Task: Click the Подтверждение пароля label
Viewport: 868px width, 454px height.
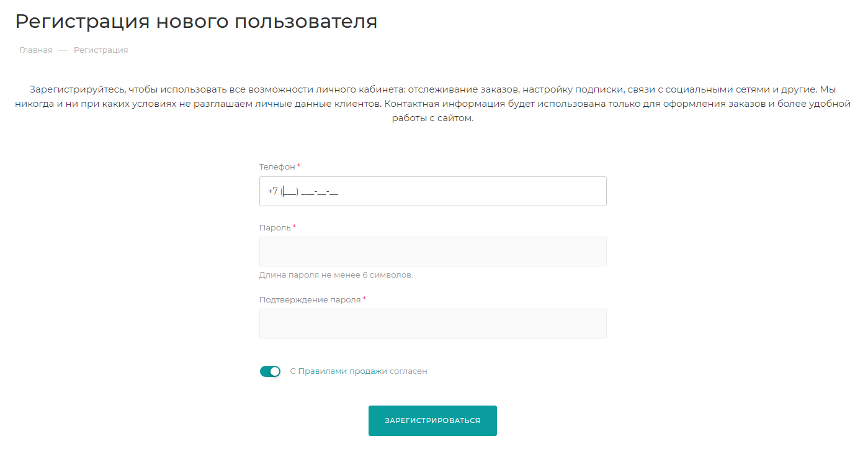Action: point(310,300)
